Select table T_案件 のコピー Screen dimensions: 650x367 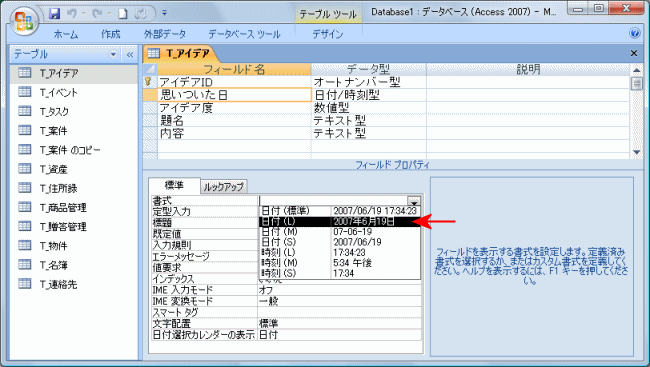pos(74,150)
